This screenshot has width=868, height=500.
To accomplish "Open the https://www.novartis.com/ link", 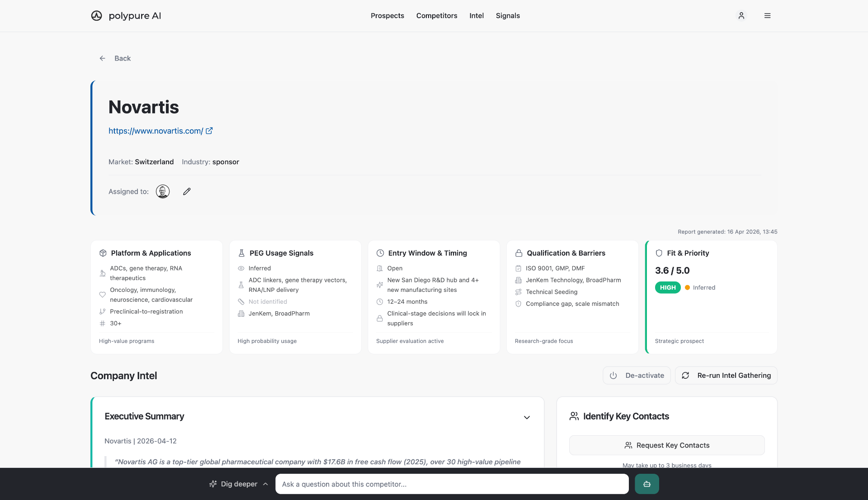I will (156, 131).
